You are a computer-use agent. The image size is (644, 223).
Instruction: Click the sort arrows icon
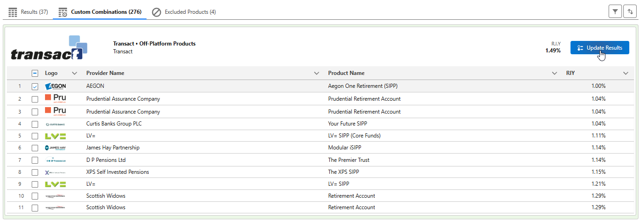click(630, 11)
